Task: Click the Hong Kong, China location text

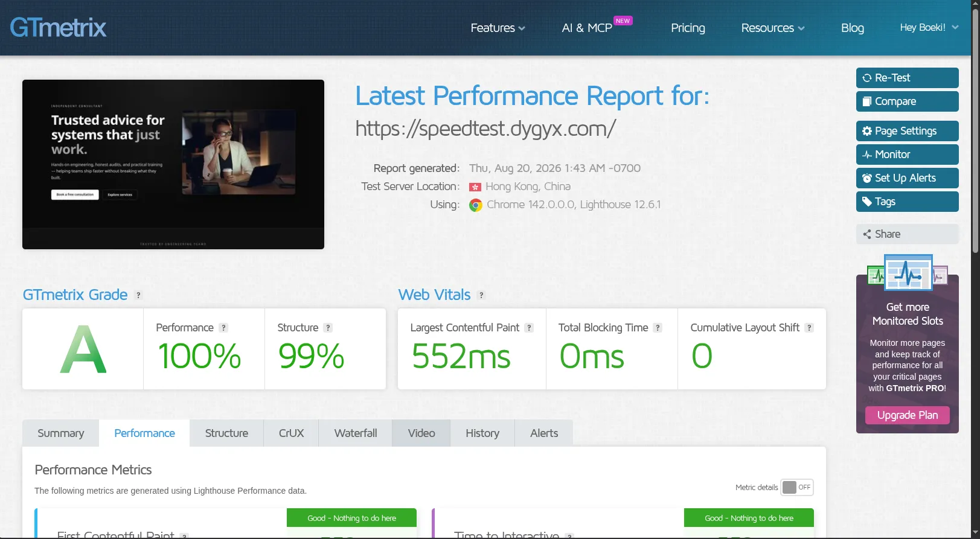Action: coord(528,187)
